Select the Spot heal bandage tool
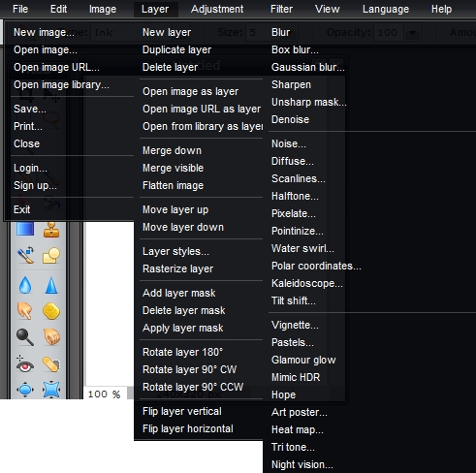The height and width of the screenshot is (473, 476). coord(51,364)
